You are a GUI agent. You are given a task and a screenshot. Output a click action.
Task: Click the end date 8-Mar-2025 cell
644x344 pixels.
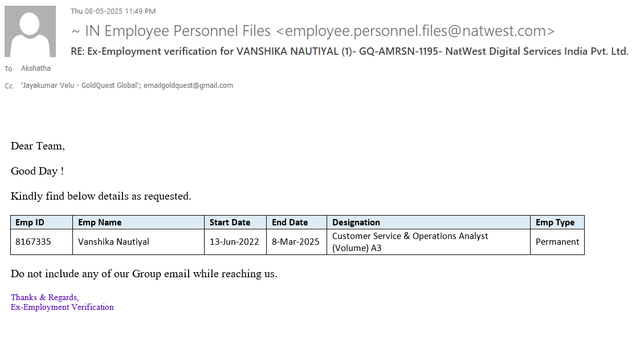(x=295, y=242)
